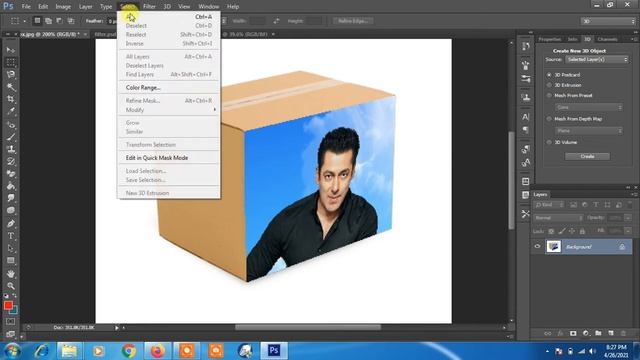Choose Color Range from Select menu
The height and width of the screenshot is (360, 640).
(168, 88)
